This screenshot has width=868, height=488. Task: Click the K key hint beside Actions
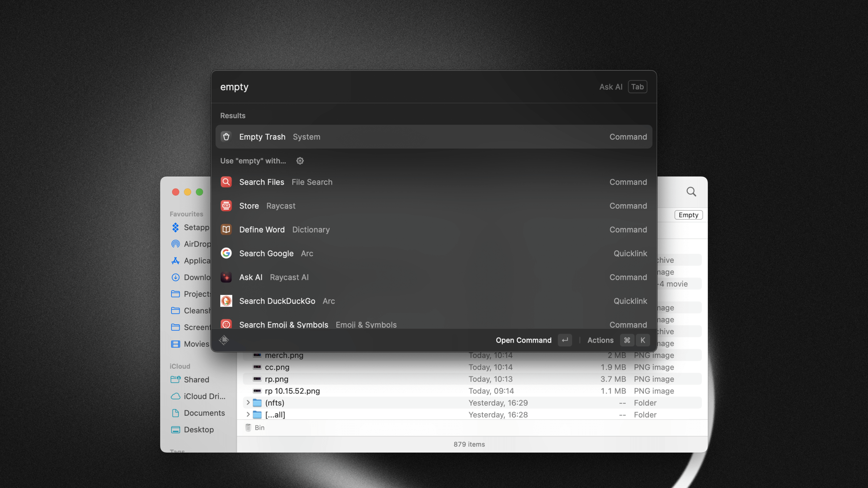[x=643, y=340]
